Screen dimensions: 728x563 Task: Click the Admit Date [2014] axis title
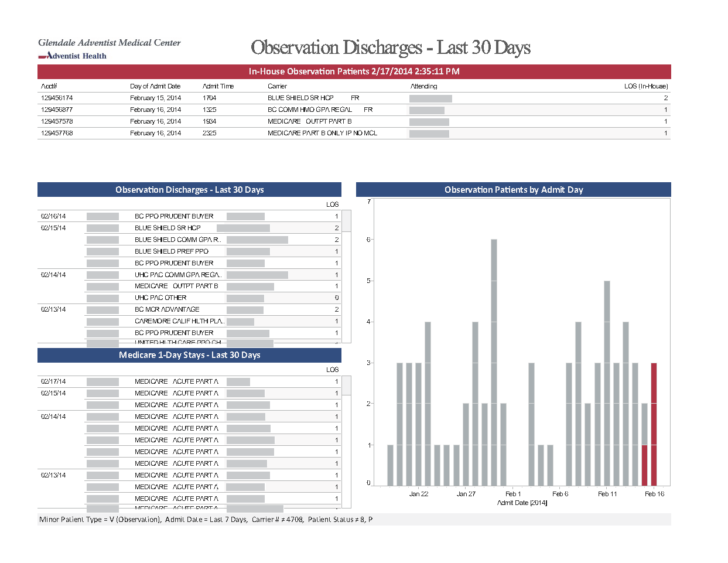coord(522,503)
